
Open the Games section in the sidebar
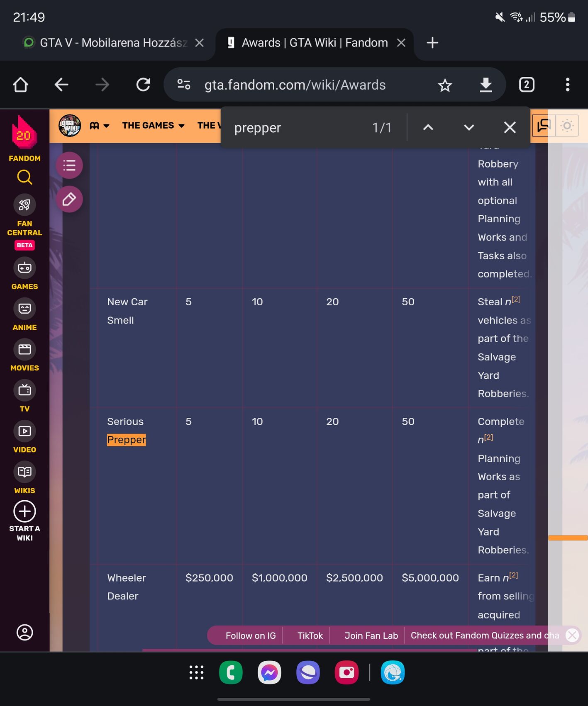(24, 274)
